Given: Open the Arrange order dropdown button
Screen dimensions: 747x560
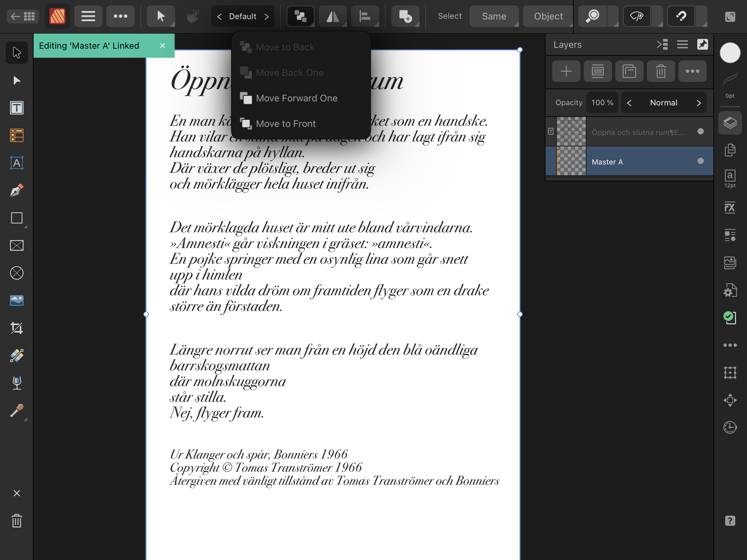Looking at the screenshot, I should 300,16.
